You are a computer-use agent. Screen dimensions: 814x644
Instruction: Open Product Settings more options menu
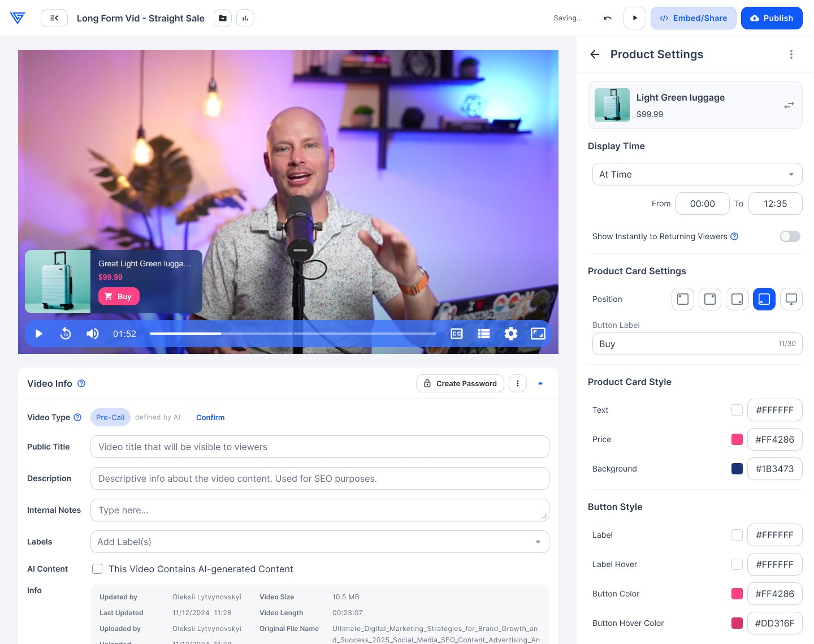point(791,54)
